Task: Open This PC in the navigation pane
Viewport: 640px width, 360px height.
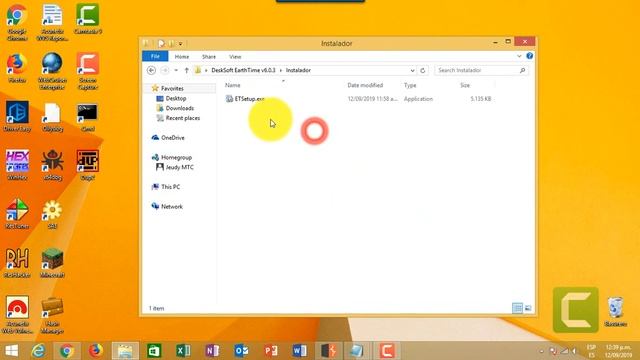Action: (x=170, y=187)
